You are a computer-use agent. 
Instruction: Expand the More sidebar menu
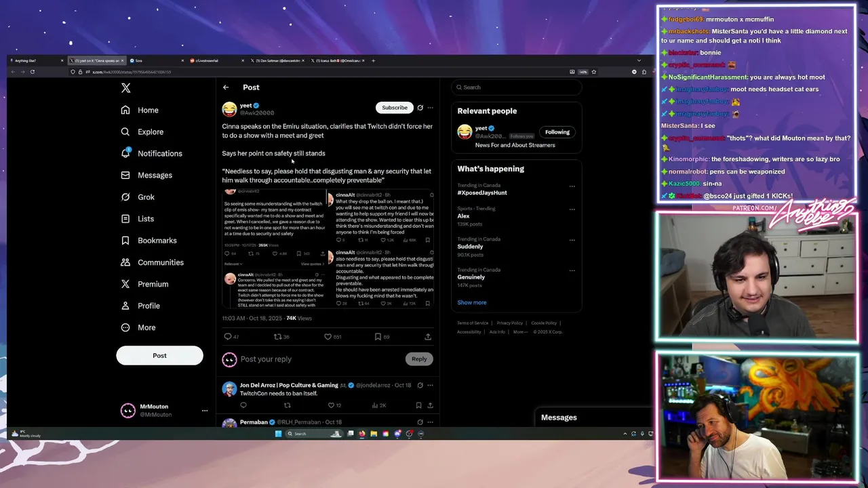click(x=138, y=327)
